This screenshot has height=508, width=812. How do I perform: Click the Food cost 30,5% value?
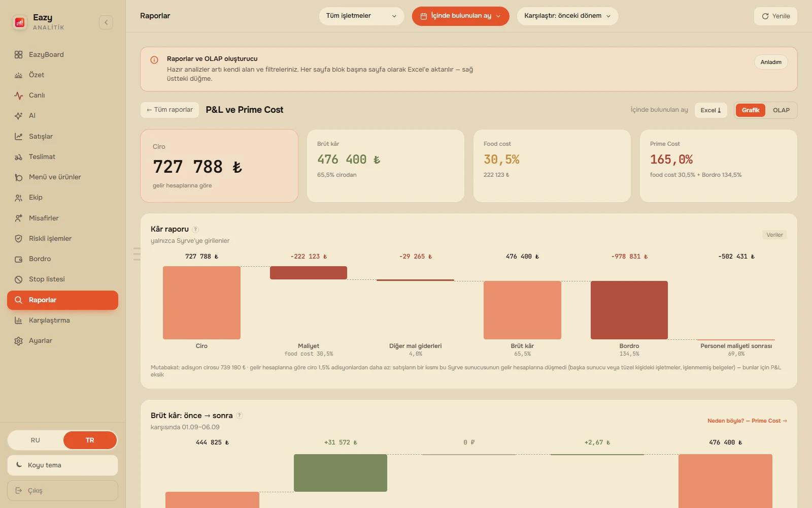(x=501, y=160)
